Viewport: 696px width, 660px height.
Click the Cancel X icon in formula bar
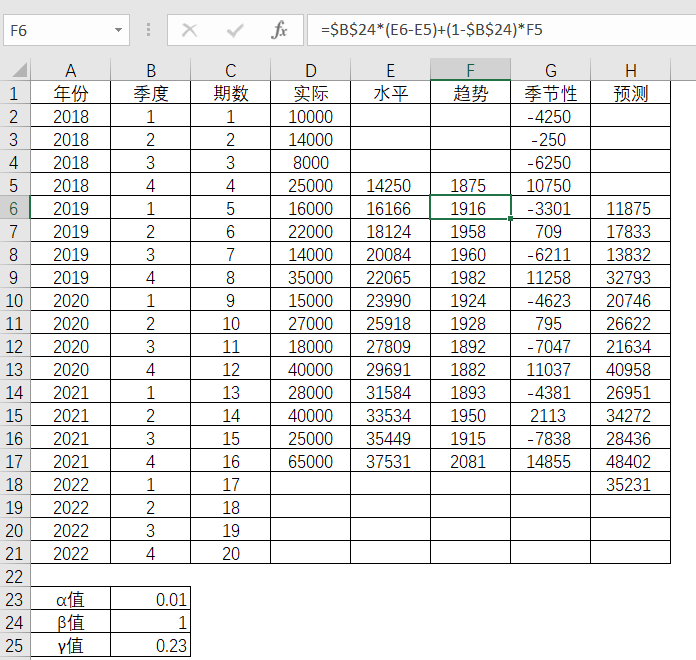click(x=189, y=30)
